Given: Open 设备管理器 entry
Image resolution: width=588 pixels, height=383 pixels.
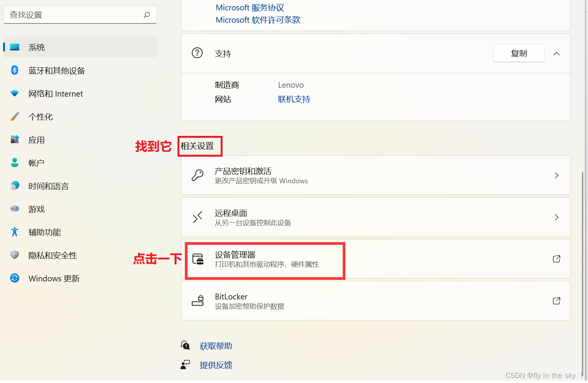Looking at the screenshot, I should tap(376, 259).
